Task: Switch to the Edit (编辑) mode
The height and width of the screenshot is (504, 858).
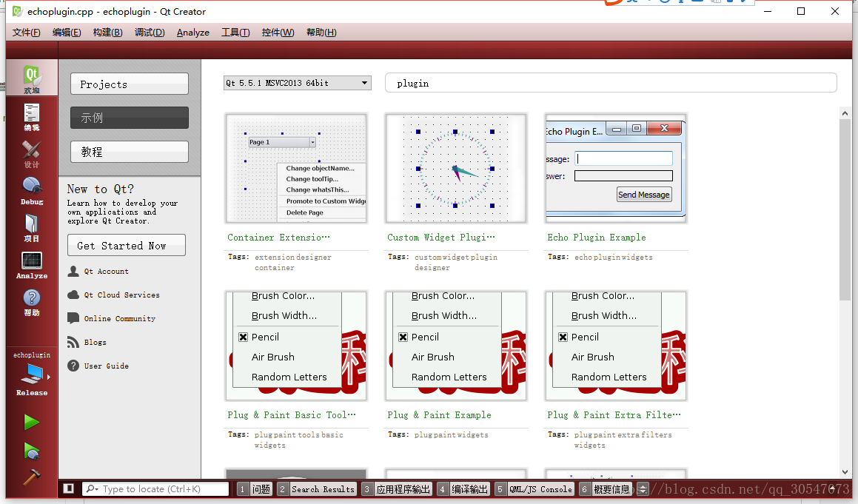Action: (32, 116)
